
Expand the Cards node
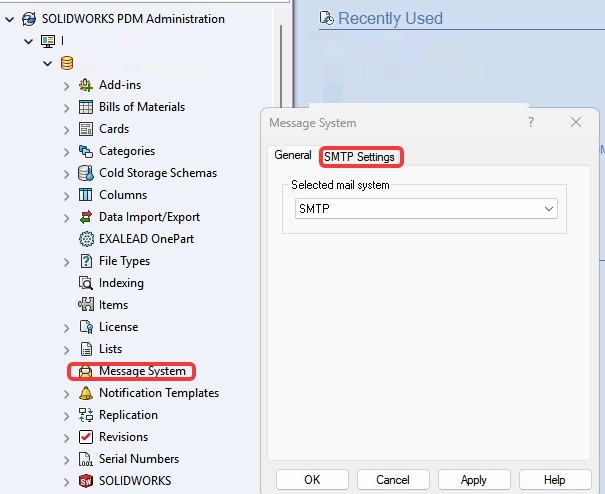[x=67, y=130]
